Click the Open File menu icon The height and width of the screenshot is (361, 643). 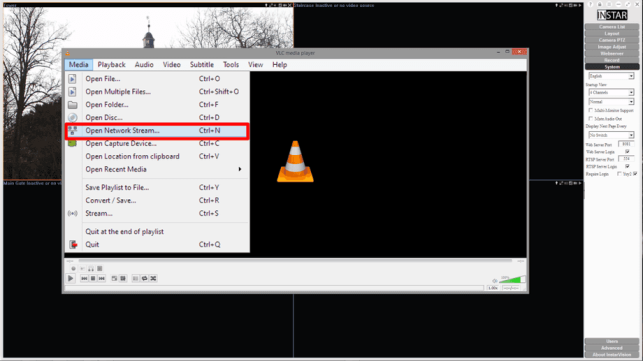(x=72, y=79)
